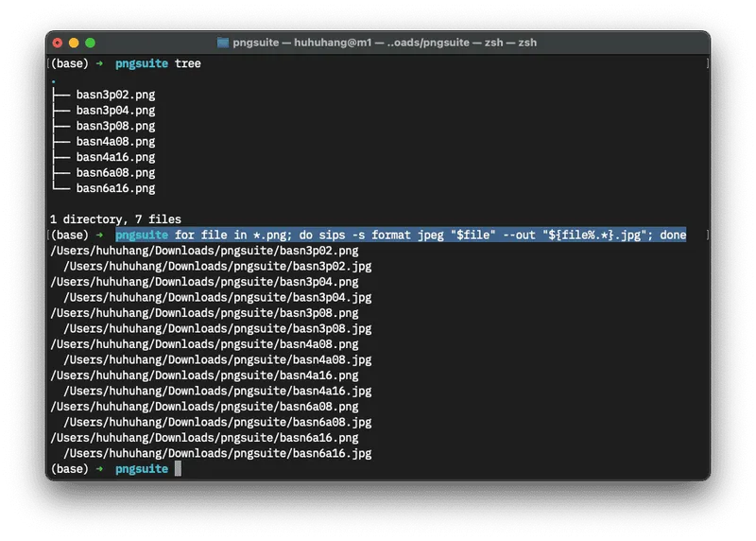The image size is (756, 541).
Task: Select basn6a16.png in the tree listing
Action: (115, 188)
